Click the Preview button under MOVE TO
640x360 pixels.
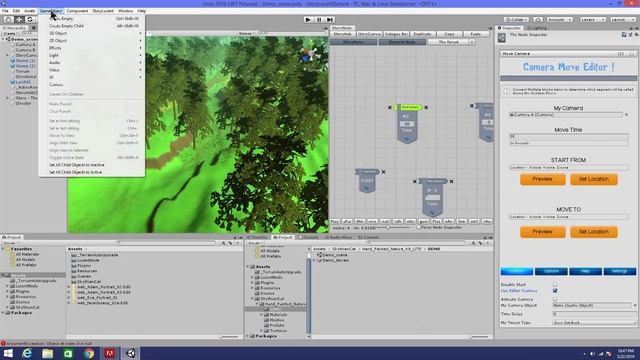(542, 231)
